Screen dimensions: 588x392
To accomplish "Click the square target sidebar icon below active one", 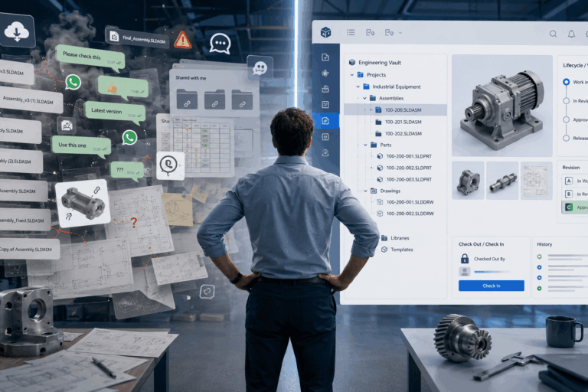I will coord(325,136).
